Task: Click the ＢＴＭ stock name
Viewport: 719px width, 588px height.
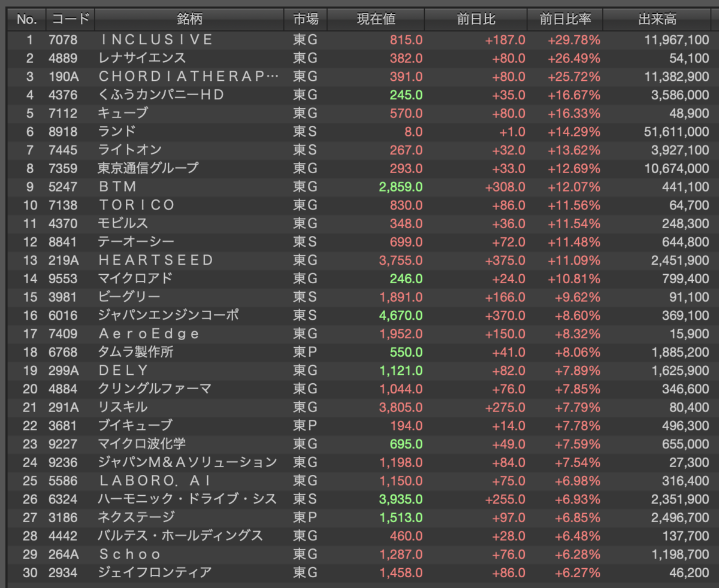Action: [118, 187]
